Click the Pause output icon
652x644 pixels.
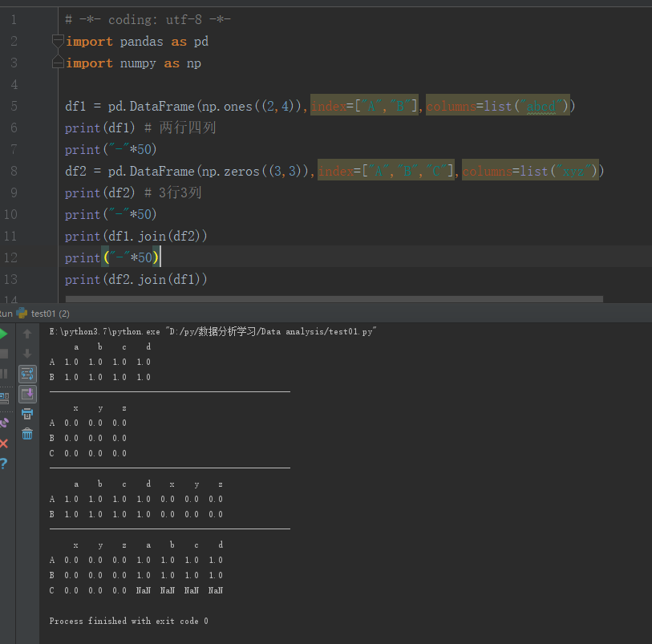click(4, 374)
